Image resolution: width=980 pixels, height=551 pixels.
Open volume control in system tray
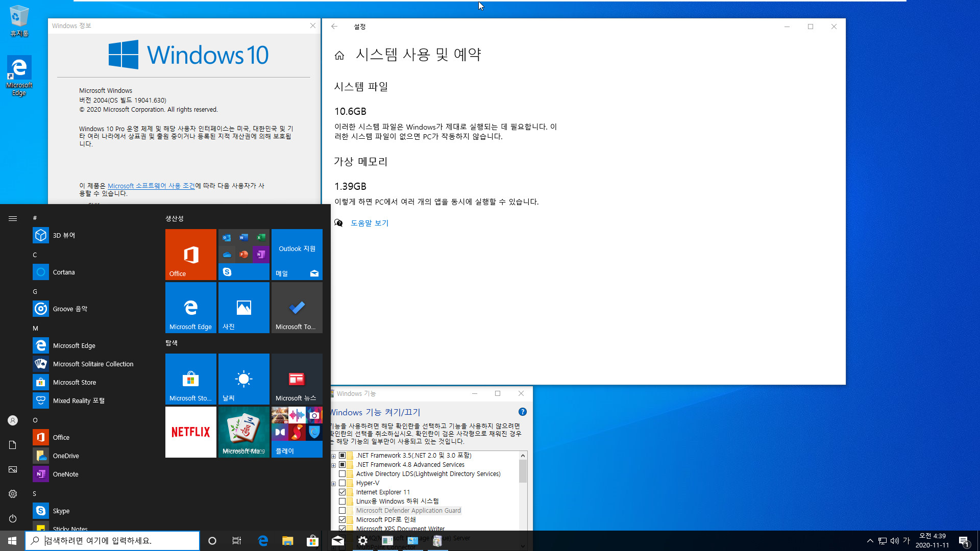point(895,541)
